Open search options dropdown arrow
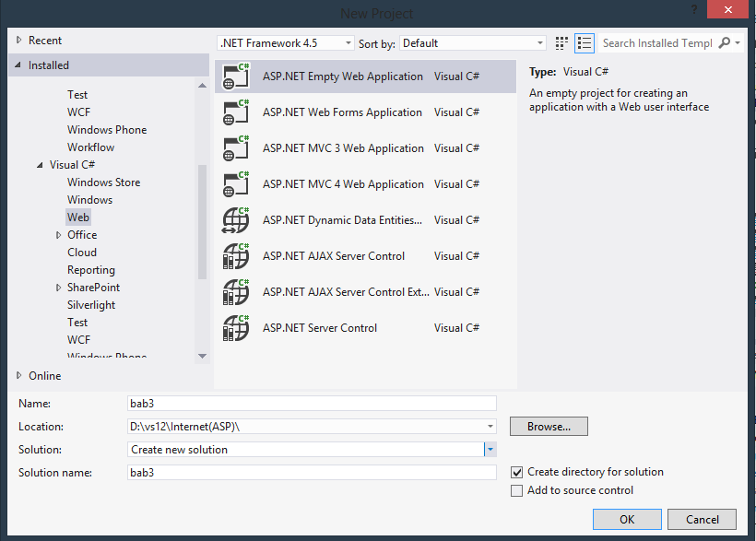This screenshot has width=756, height=541. [738, 43]
